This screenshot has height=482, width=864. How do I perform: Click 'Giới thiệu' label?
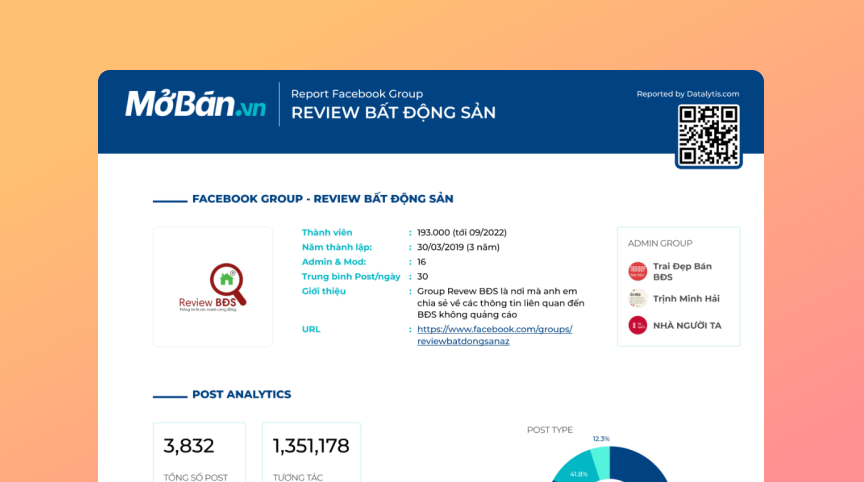[323, 291]
